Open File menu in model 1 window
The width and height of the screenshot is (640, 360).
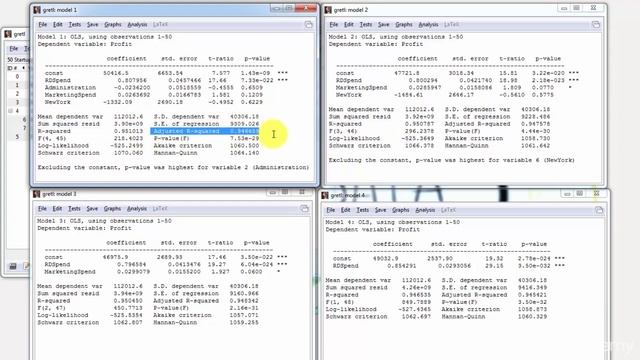tap(42, 24)
